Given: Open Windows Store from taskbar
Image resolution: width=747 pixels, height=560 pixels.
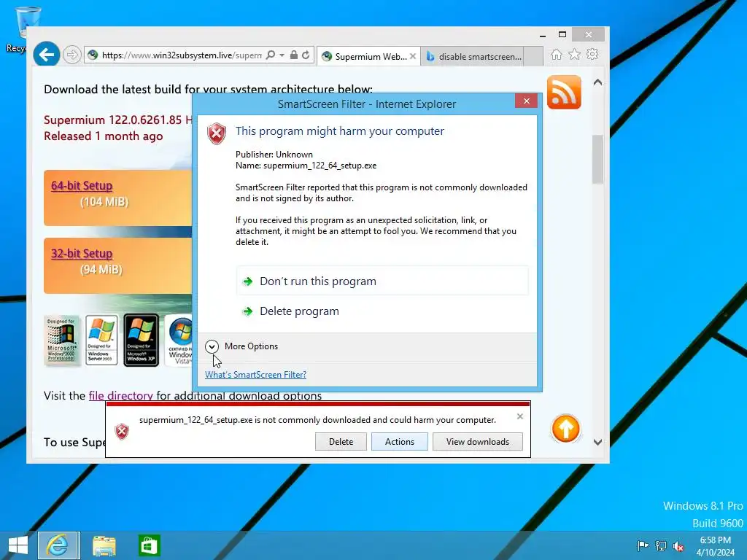Looking at the screenshot, I should point(149,545).
